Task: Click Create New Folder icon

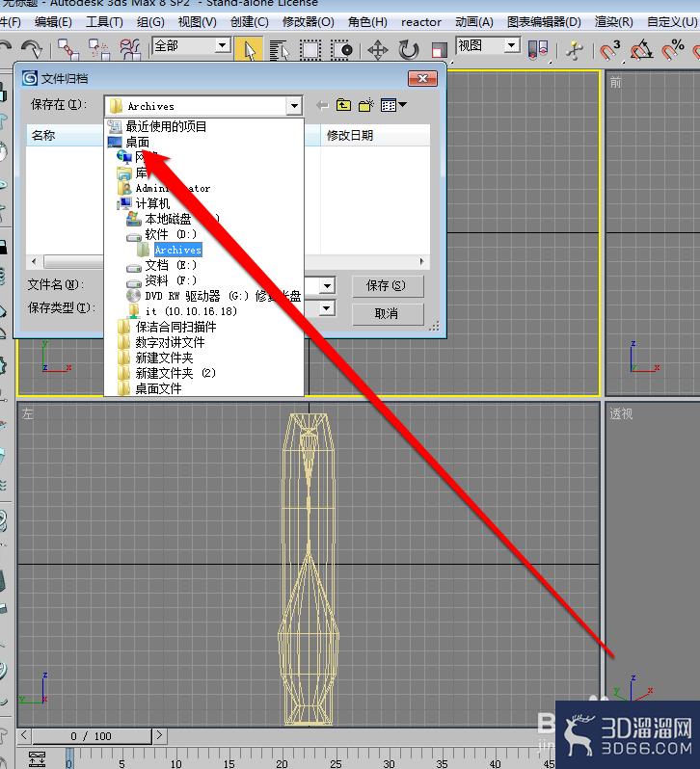Action: [x=366, y=105]
